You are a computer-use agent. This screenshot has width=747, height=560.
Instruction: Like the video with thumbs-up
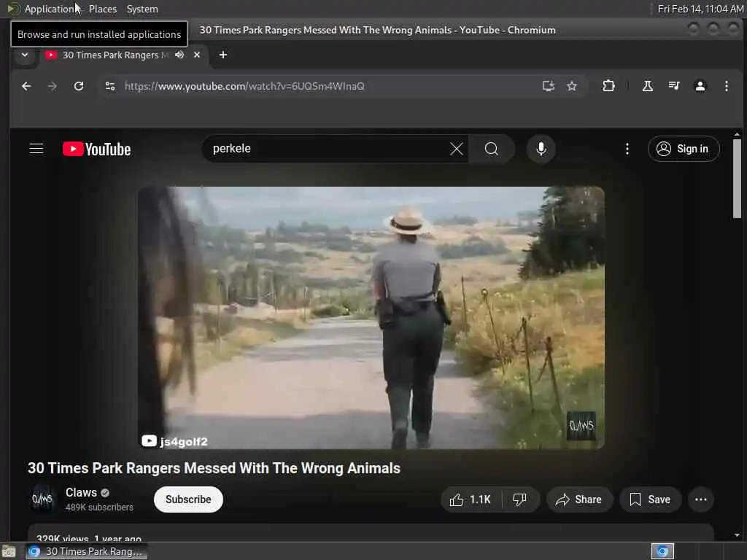pyautogui.click(x=457, y=499)
